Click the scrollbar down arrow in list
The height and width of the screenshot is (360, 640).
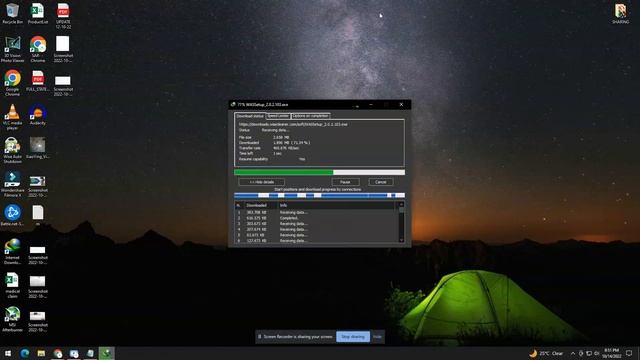click(401, 240)
